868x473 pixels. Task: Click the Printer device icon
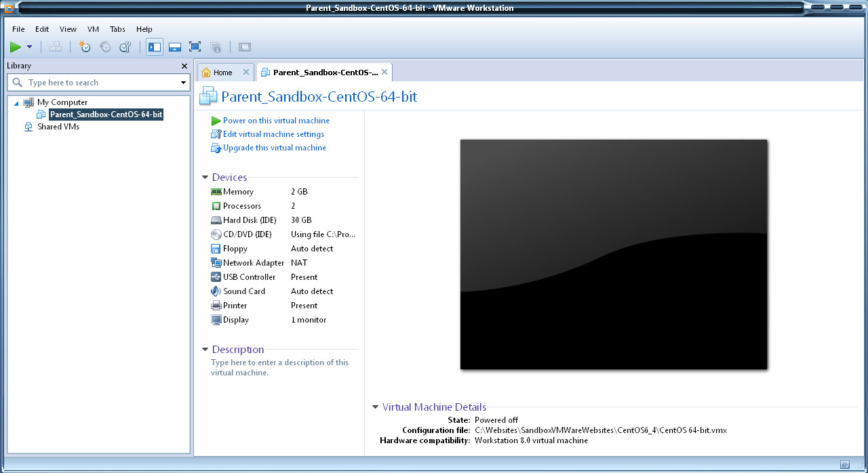click(216, 306)
